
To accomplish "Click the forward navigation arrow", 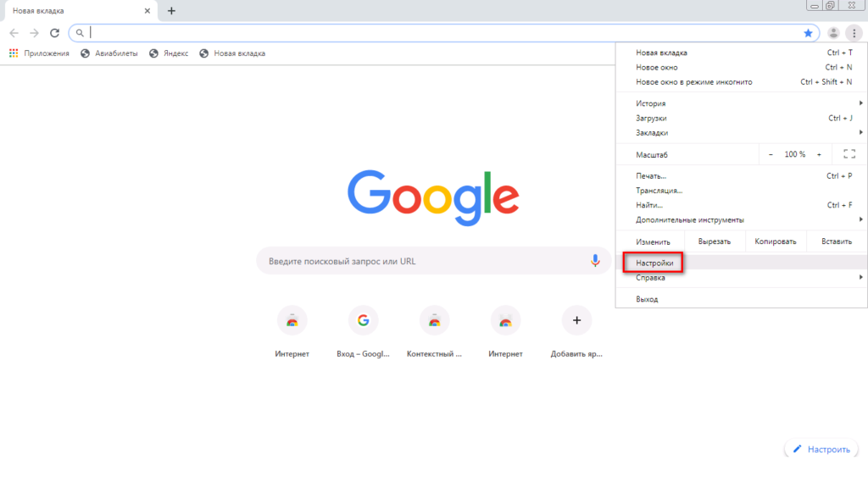I will pos(34,33).
